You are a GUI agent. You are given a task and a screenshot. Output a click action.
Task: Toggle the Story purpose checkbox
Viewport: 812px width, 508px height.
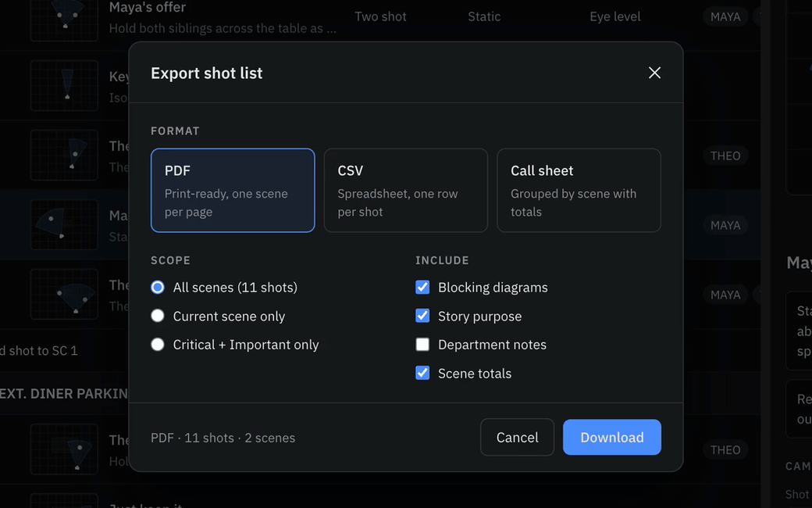coord(422,316)
